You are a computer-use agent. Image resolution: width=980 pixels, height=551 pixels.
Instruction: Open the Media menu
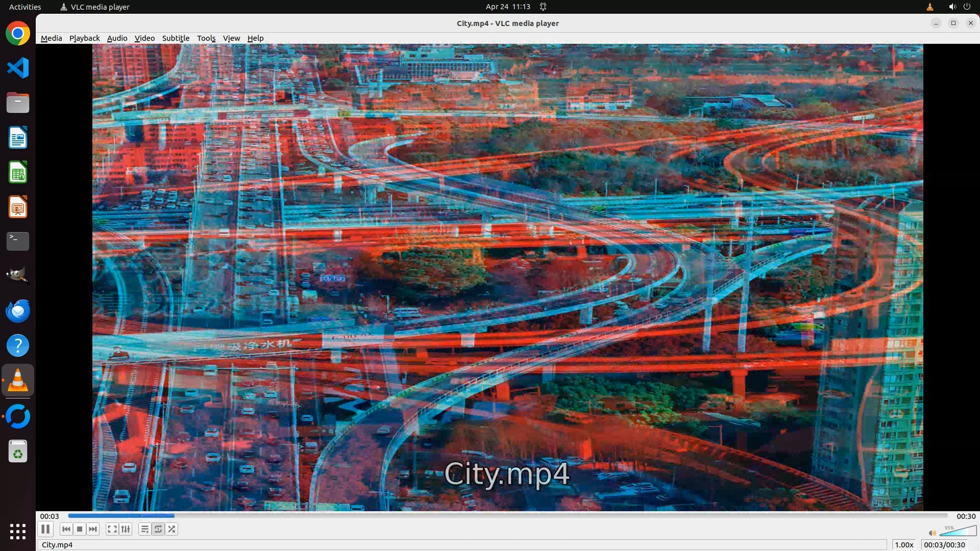click(51, 38)
